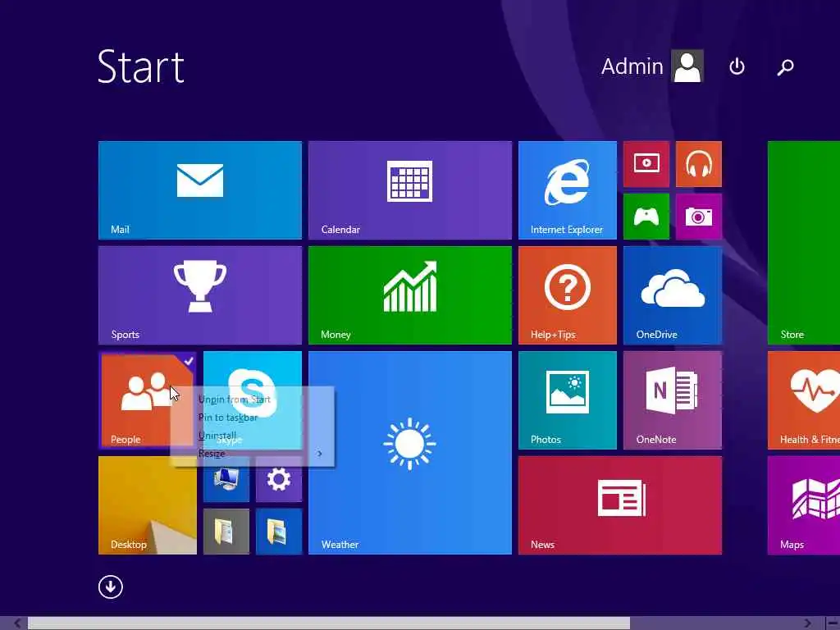
Task: Click the scrollbar left arrow
Action: click(x=17, y=623)
